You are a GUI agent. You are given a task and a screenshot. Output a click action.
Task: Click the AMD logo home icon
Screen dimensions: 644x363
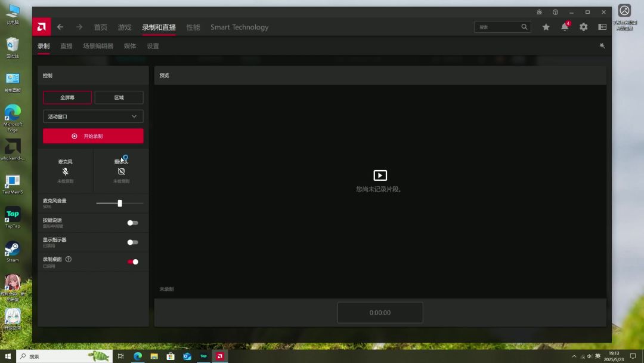click(x=41, y=27)
